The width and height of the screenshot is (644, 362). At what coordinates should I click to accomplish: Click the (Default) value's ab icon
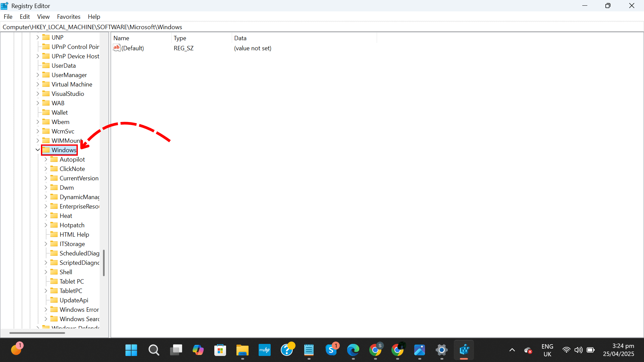click(x=116, y=48)
